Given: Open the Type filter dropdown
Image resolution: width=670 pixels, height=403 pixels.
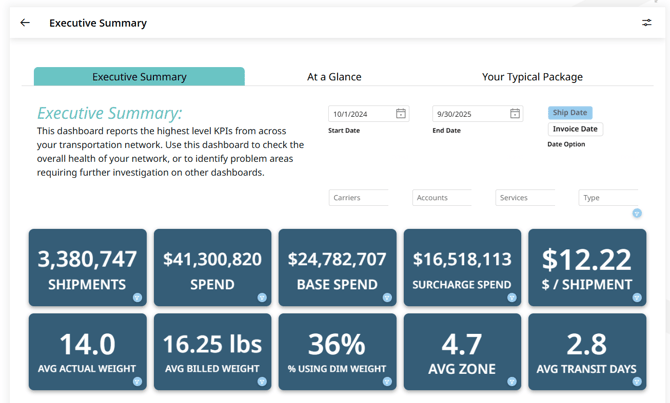Looking at the screenshot, I should (x=607, y=198).
